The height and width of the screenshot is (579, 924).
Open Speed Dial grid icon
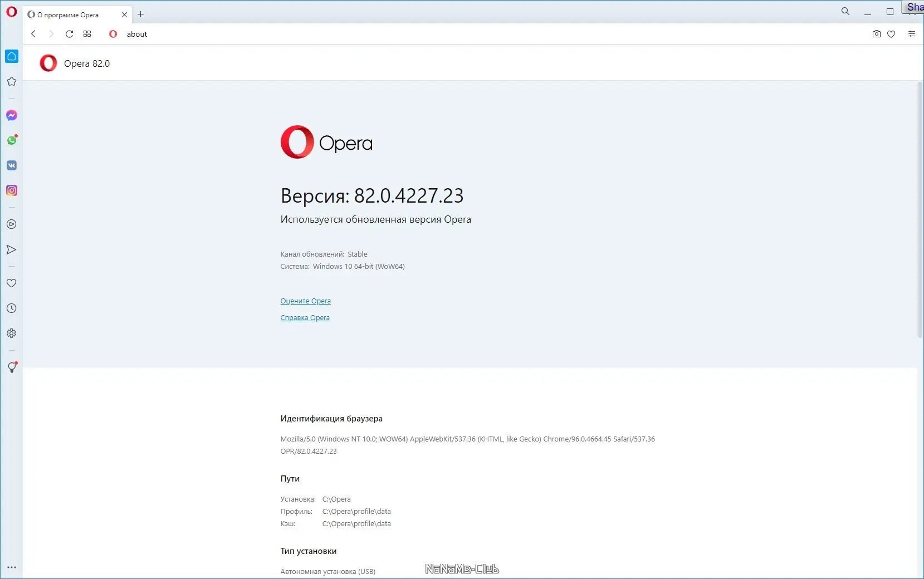pos(87,34)
